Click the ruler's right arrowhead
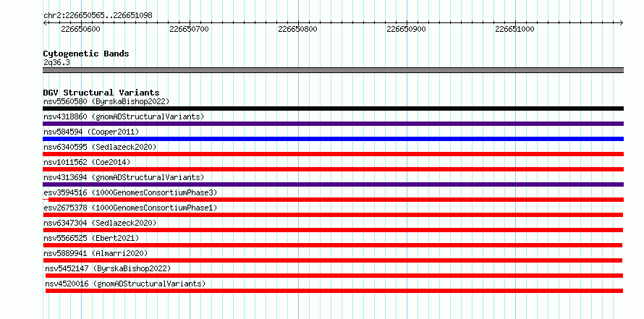 click(622, 22)
